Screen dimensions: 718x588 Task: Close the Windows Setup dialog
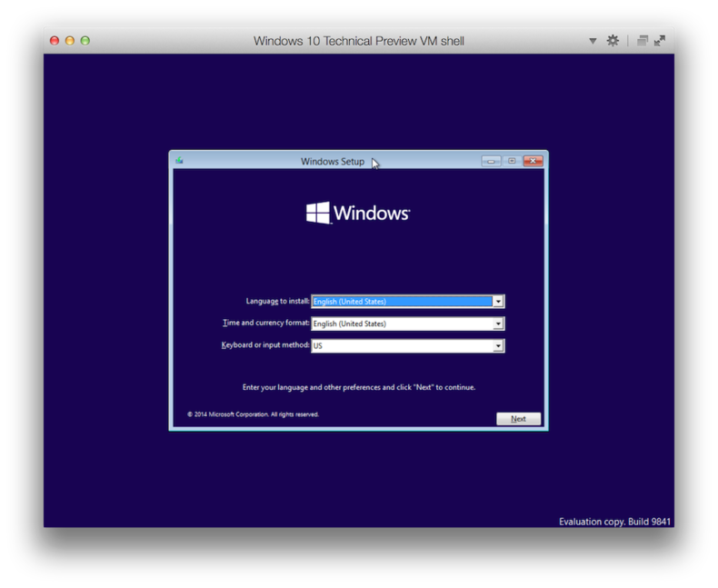pos(533,161)
